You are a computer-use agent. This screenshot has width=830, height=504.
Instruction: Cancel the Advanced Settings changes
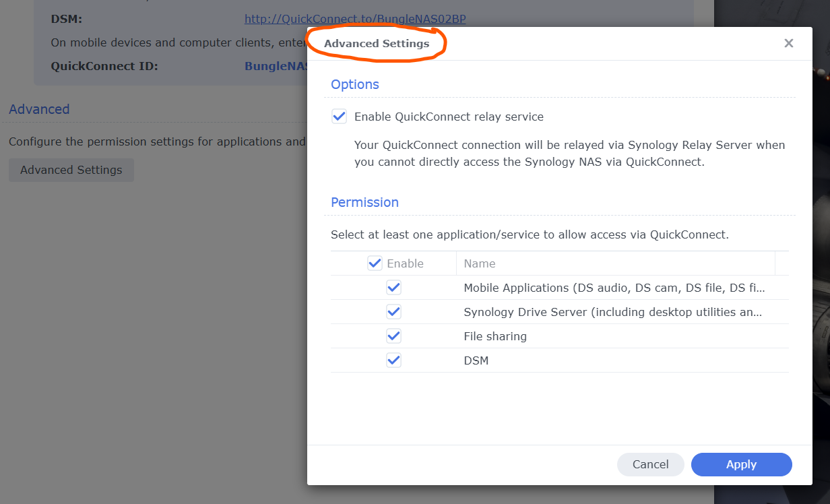point(650,464)
